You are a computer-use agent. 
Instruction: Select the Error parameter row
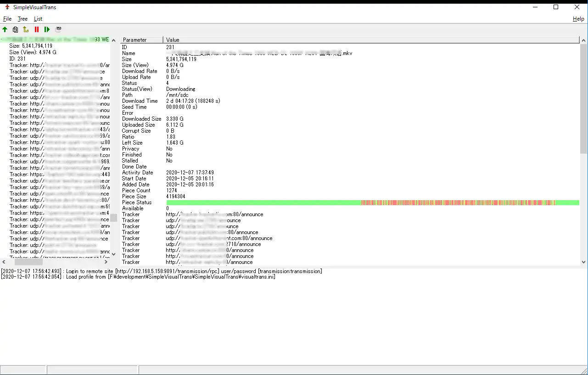pos(350,113)
